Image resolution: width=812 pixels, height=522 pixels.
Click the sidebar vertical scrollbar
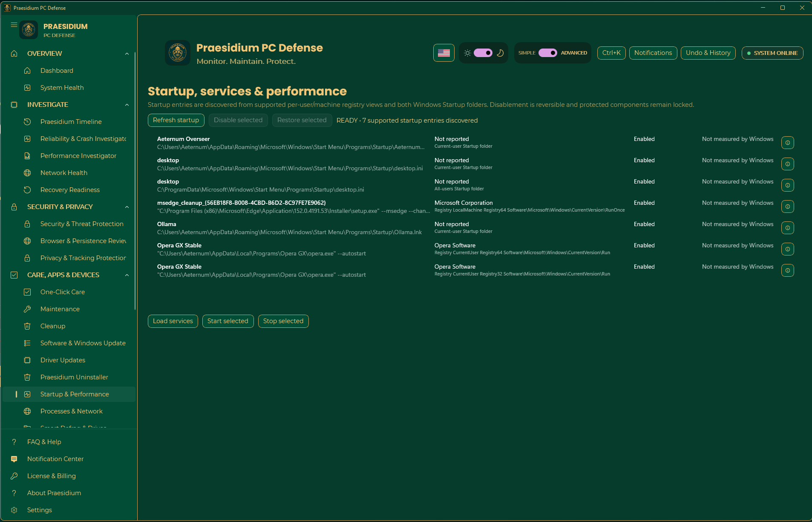click(135, 181)
